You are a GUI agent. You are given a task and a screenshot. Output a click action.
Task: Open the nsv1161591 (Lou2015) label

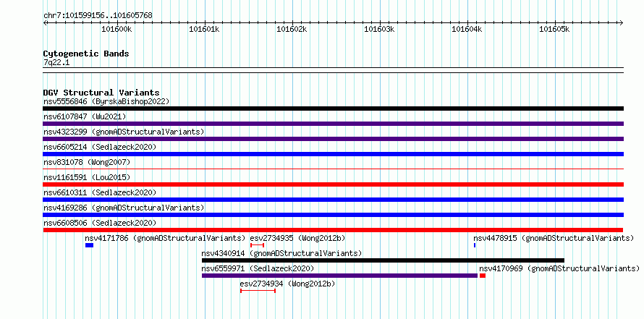(x=87, y=177)
